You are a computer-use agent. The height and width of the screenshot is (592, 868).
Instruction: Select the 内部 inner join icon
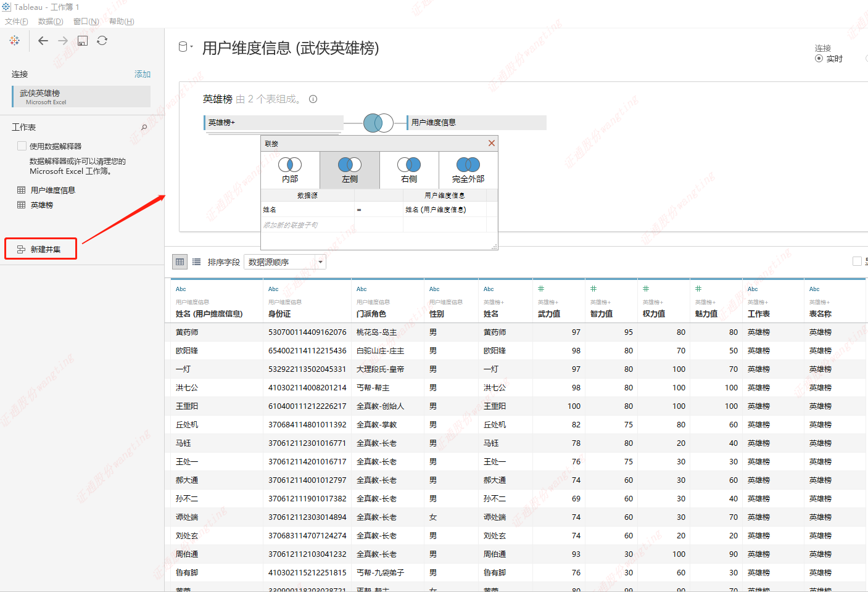(290, 165)
